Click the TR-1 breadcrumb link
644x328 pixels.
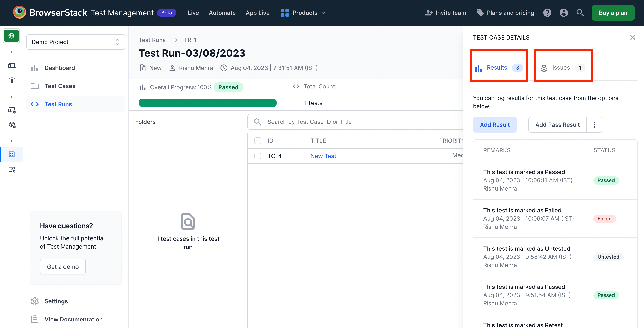tap(190, 40)
